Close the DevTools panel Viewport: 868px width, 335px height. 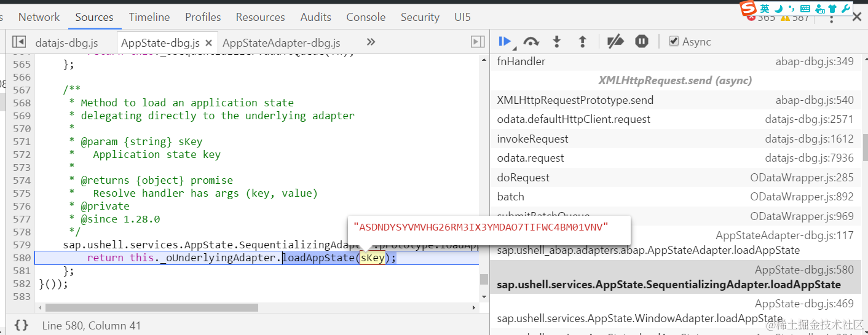(857, 17)
